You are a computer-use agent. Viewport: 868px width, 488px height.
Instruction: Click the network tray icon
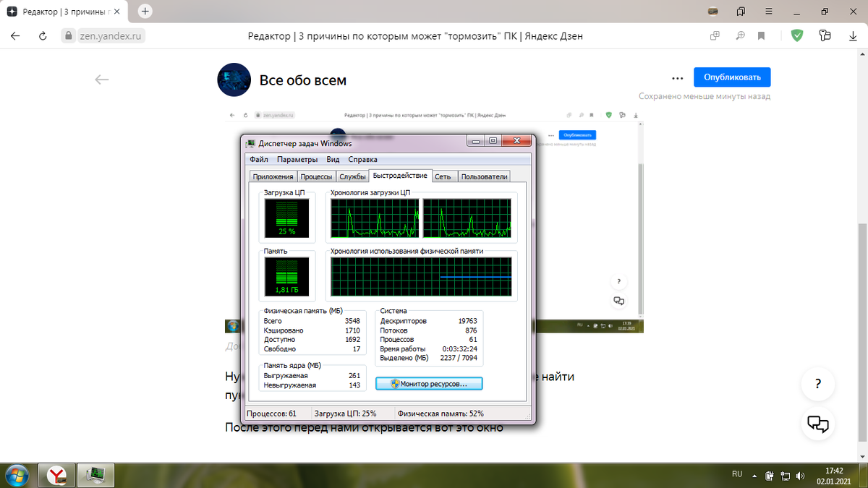785,476
